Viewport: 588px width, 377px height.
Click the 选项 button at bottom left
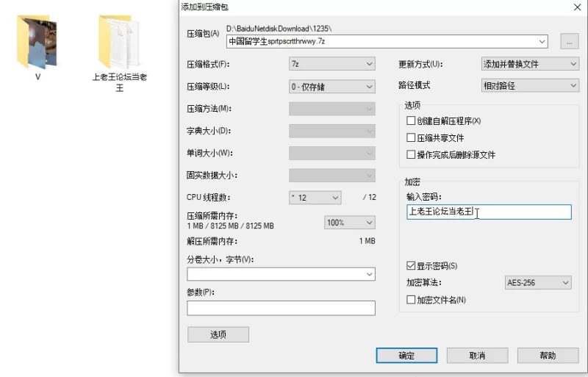pos(218,334)
